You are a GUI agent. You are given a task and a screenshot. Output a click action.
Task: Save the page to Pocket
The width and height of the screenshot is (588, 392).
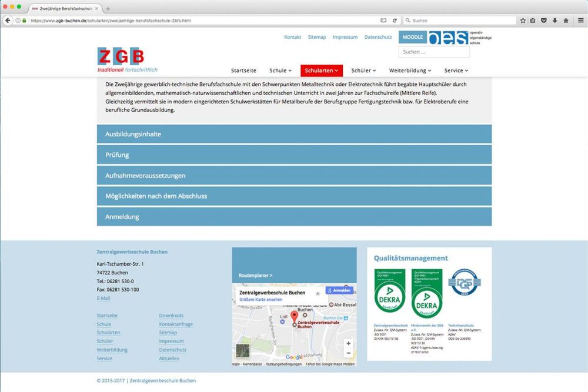coord(543,19)
